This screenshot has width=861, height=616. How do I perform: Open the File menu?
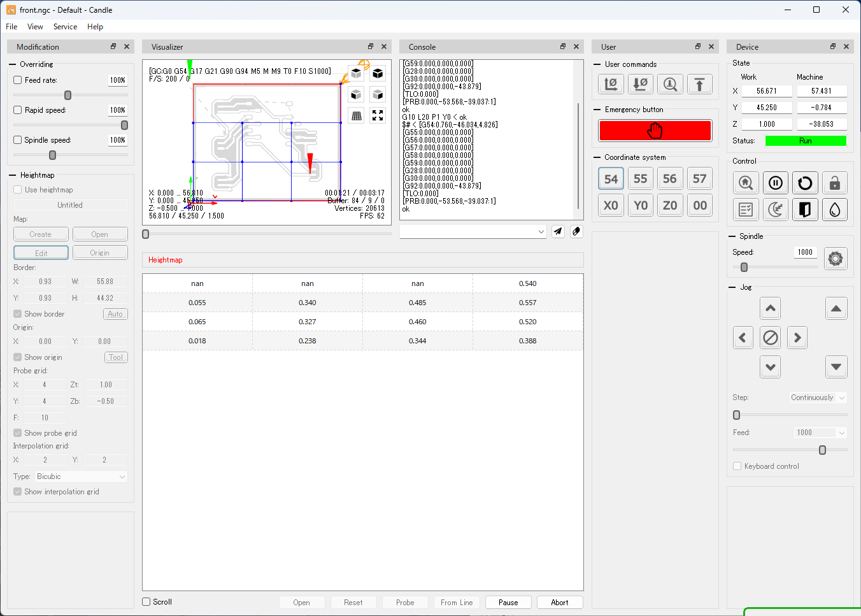tap(11, 27)
